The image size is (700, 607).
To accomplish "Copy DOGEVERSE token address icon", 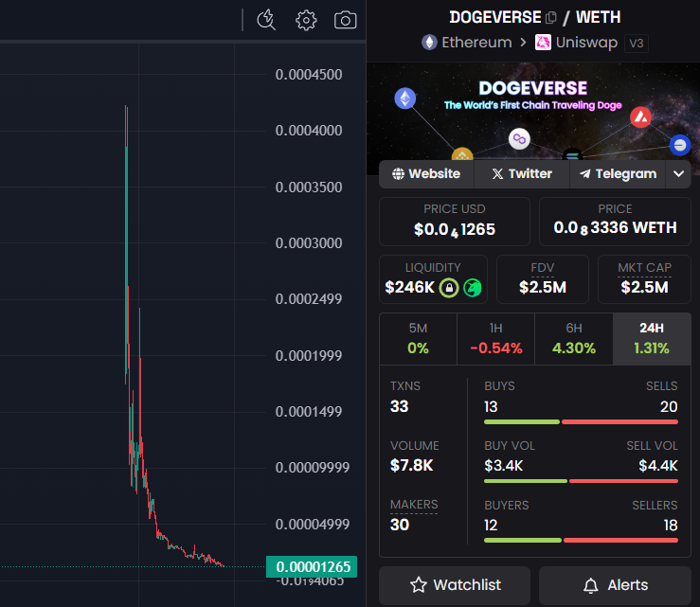I will click(551, 17).
